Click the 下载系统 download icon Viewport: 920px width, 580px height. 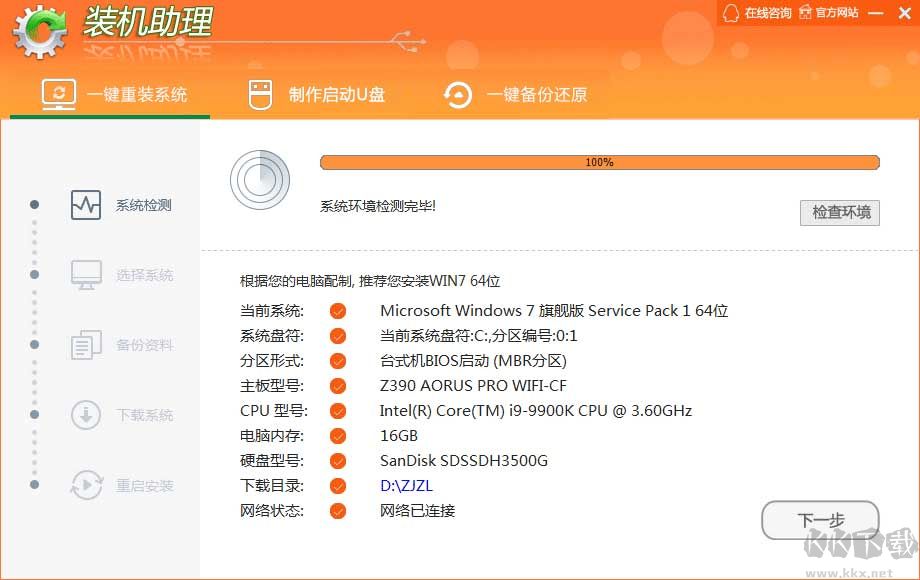click(x=86, y=416)
